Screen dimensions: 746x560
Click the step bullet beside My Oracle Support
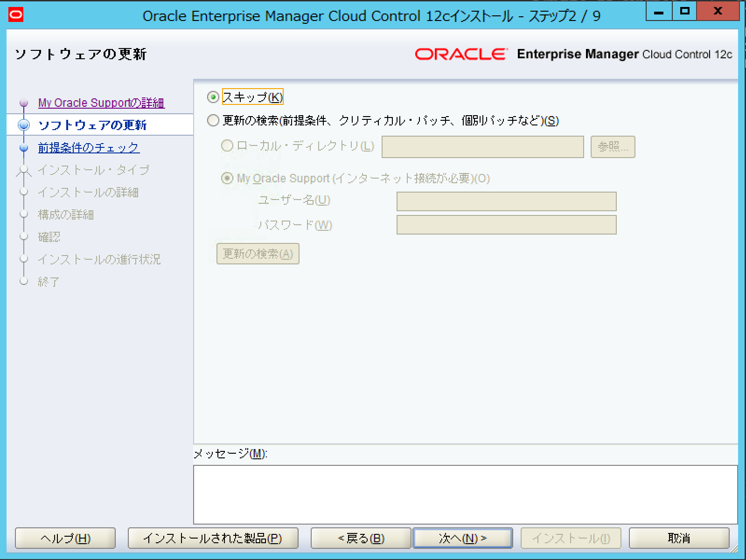click(x=24, y=103)
